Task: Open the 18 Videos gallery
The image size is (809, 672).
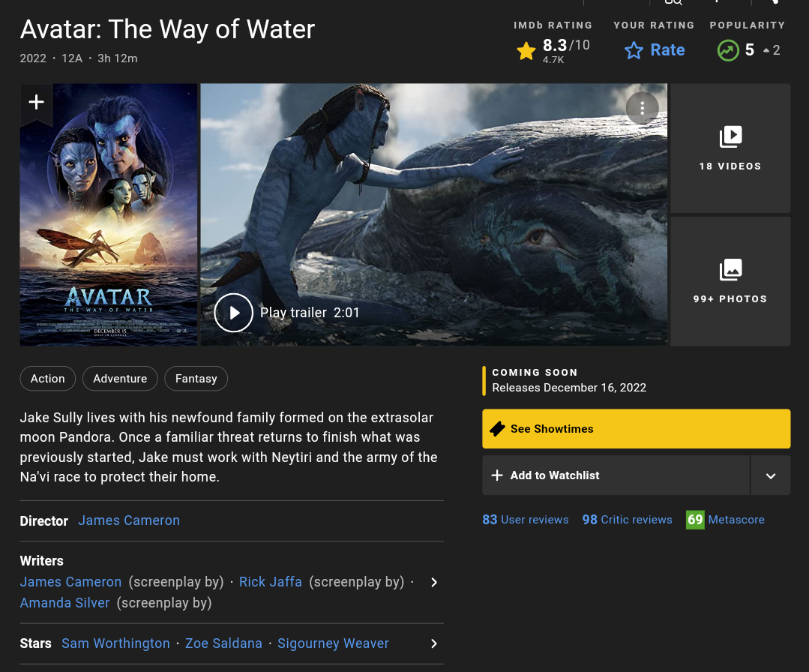Action: click(730, 148)
